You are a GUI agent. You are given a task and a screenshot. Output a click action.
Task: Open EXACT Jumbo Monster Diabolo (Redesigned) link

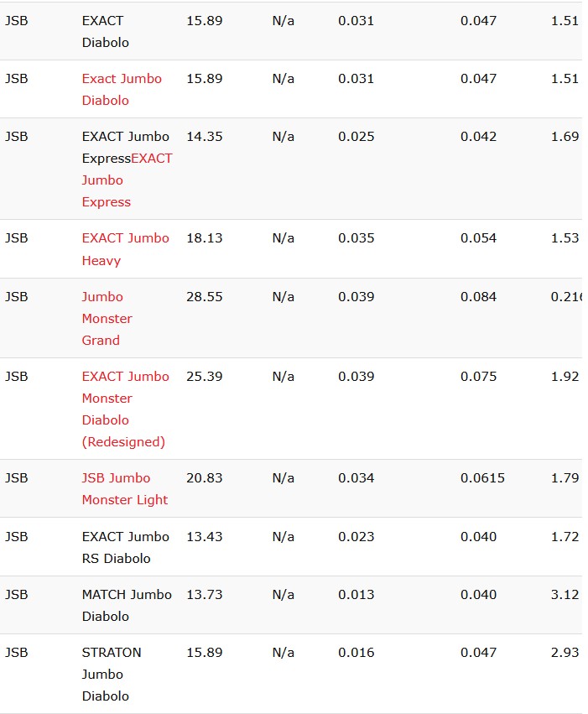pos(125,409)
